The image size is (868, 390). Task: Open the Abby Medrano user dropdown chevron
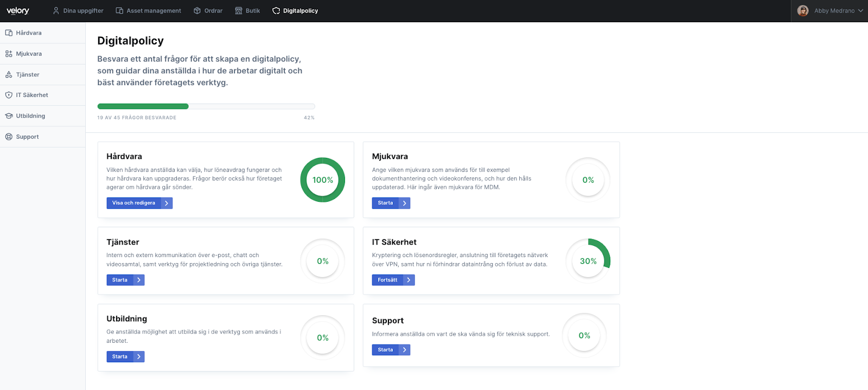860,11
